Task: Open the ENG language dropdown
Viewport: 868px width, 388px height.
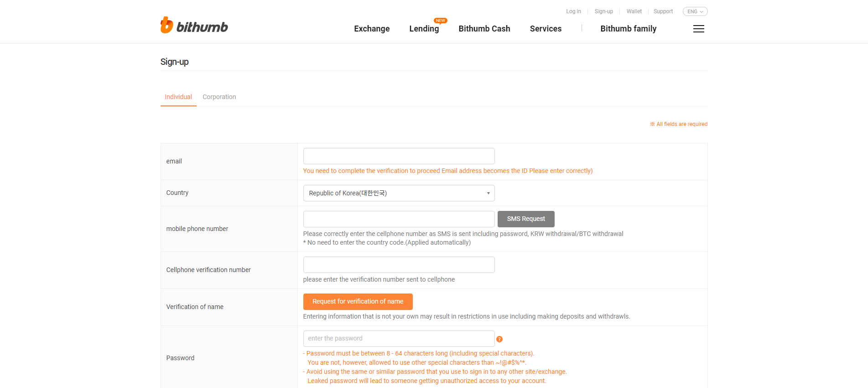Action: pos(695,11)
